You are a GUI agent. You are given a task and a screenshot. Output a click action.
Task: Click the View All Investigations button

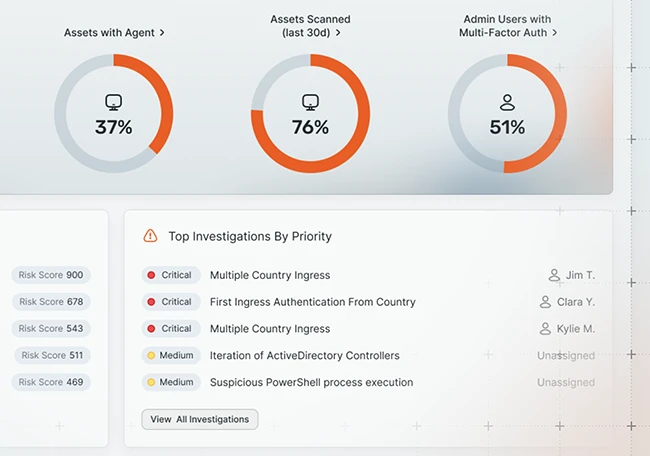200,420
